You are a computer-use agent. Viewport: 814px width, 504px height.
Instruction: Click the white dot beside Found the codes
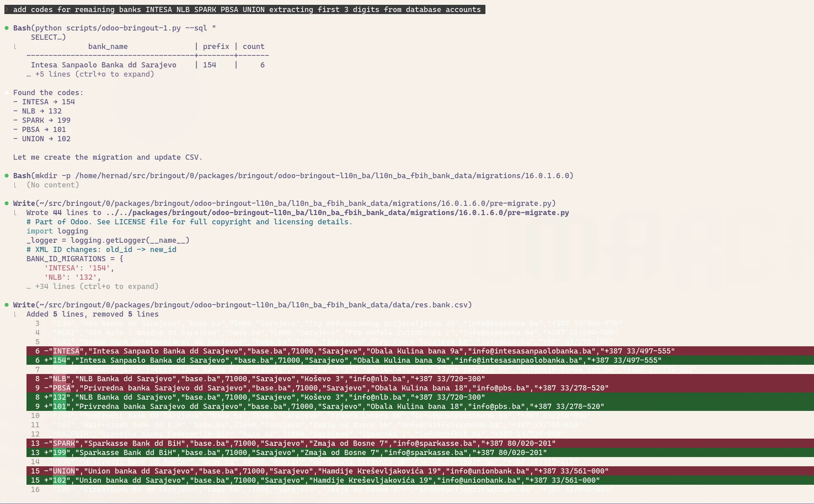(x=7, y=93)
